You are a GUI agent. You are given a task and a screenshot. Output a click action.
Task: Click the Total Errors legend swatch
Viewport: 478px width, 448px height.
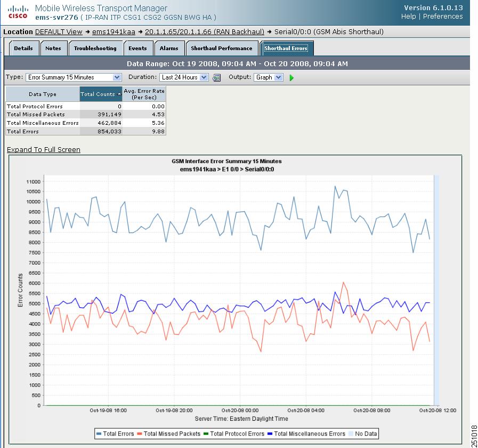coord(99,434)
